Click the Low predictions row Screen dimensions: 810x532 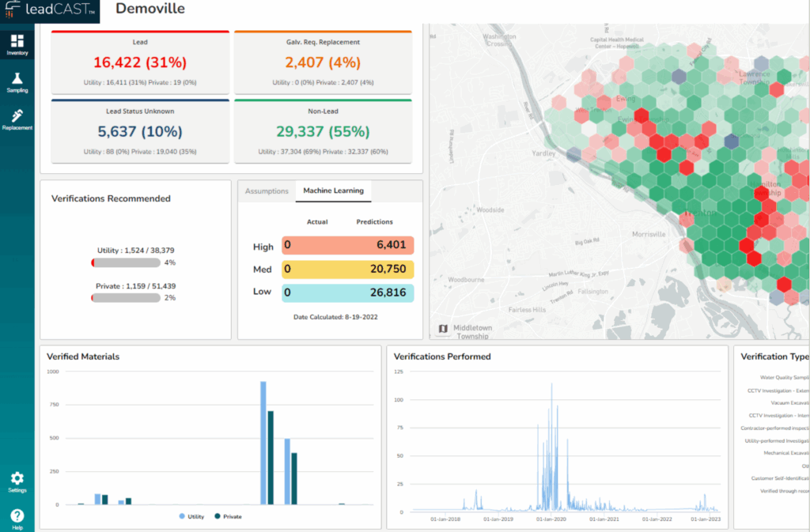pos(347,292)
